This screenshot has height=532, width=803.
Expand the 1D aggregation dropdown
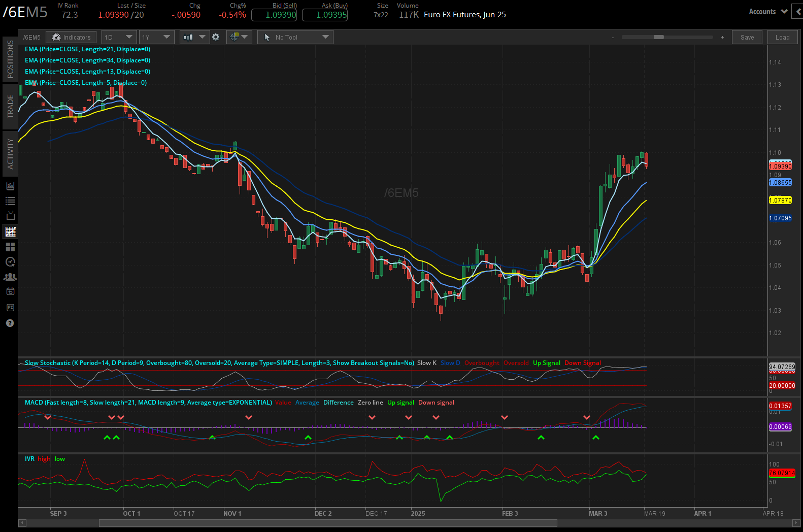(x=119, y=37)
